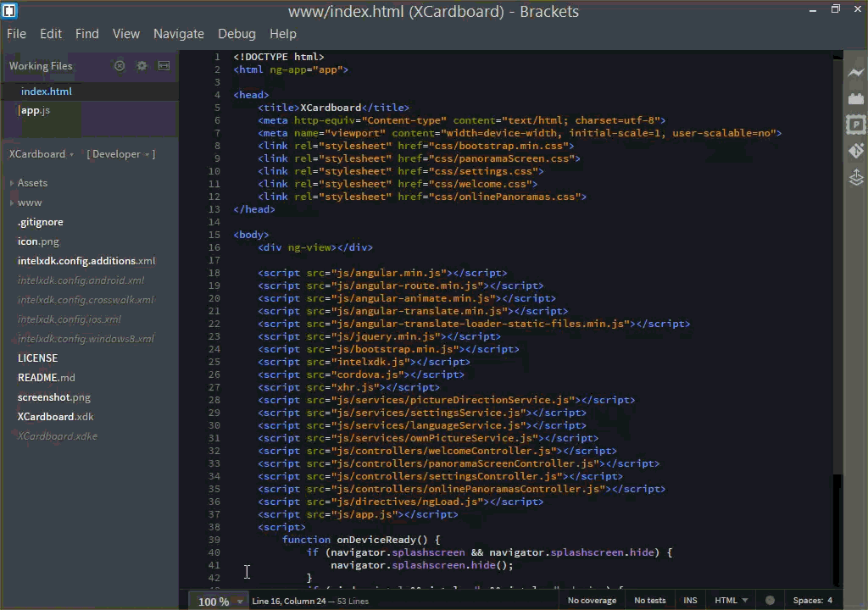Screen dimensions: 868x610
Task: Click the Working Files header label
Action: pos(41,66)
